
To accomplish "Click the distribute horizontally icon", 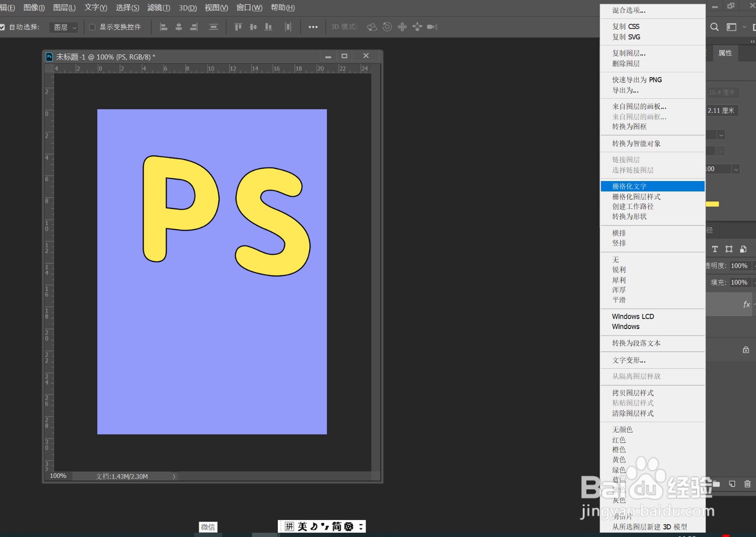I will click(288, 27).
